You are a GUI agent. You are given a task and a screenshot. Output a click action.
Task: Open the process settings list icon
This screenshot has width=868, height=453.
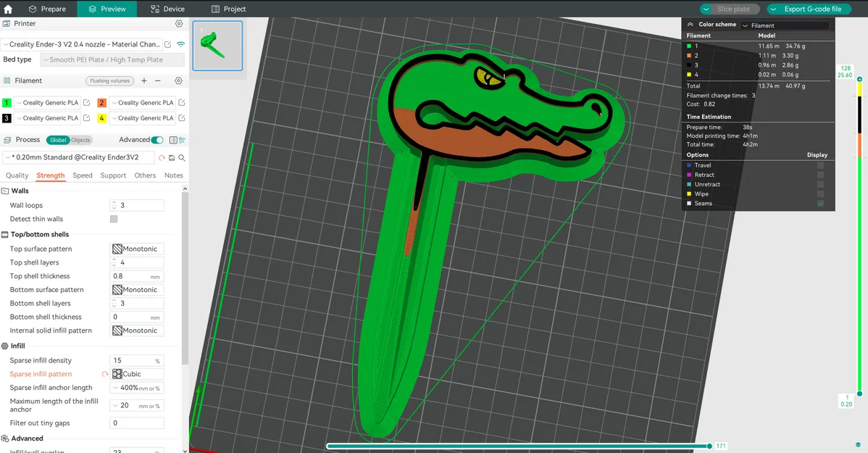coord(173,140)
